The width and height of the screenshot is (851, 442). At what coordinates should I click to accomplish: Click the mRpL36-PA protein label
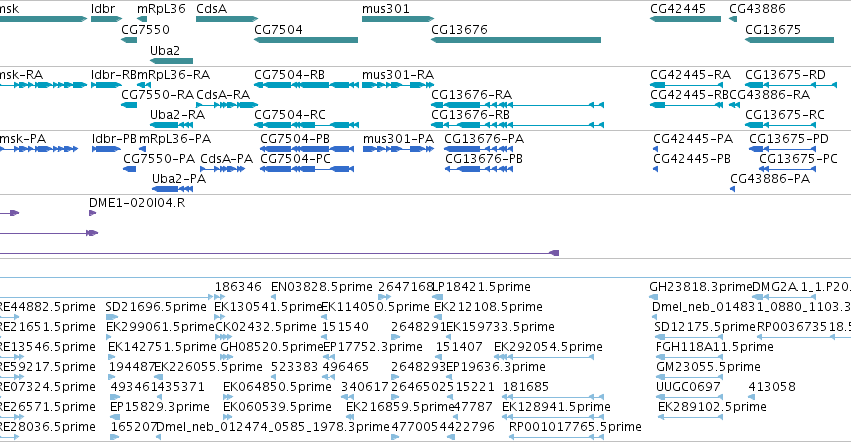coord(175,138)
